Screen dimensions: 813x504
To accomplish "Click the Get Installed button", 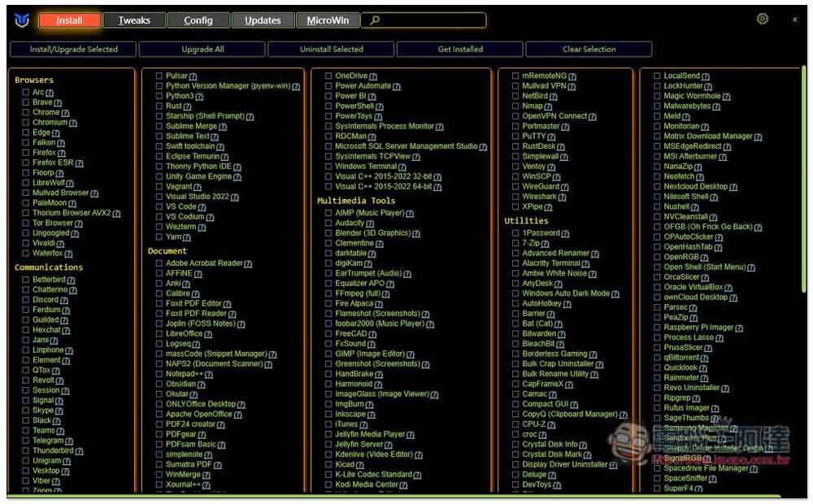I will pyautogui.click(x=460, y=50).
